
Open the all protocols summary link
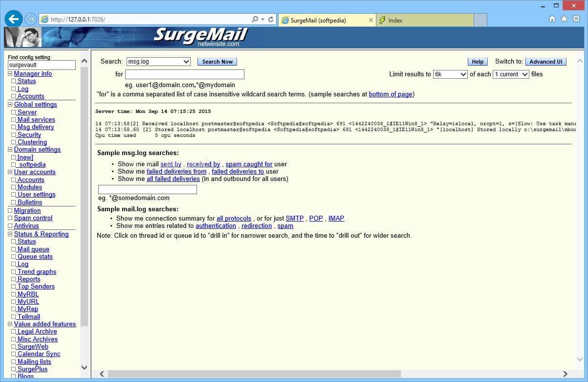click(234, 219)
